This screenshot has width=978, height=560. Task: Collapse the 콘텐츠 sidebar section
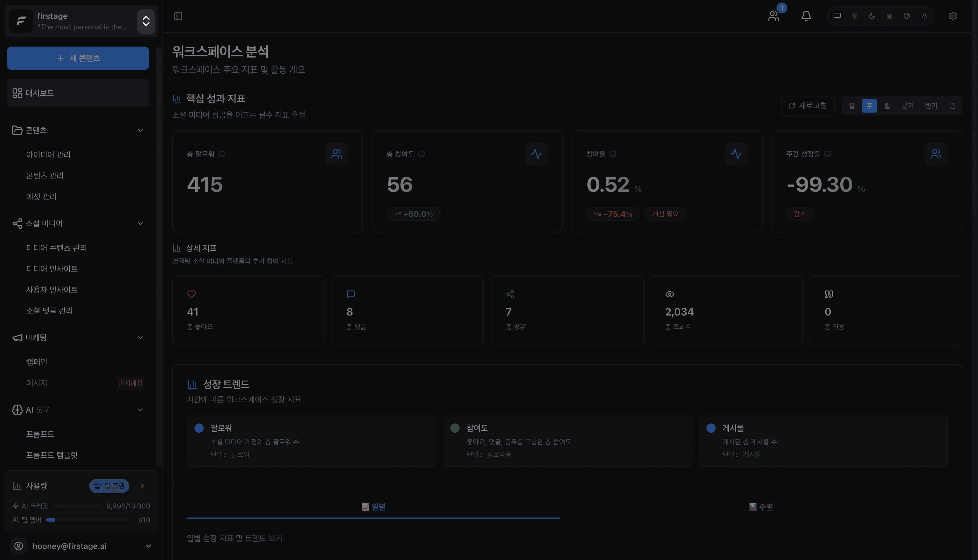click(140, 130)
